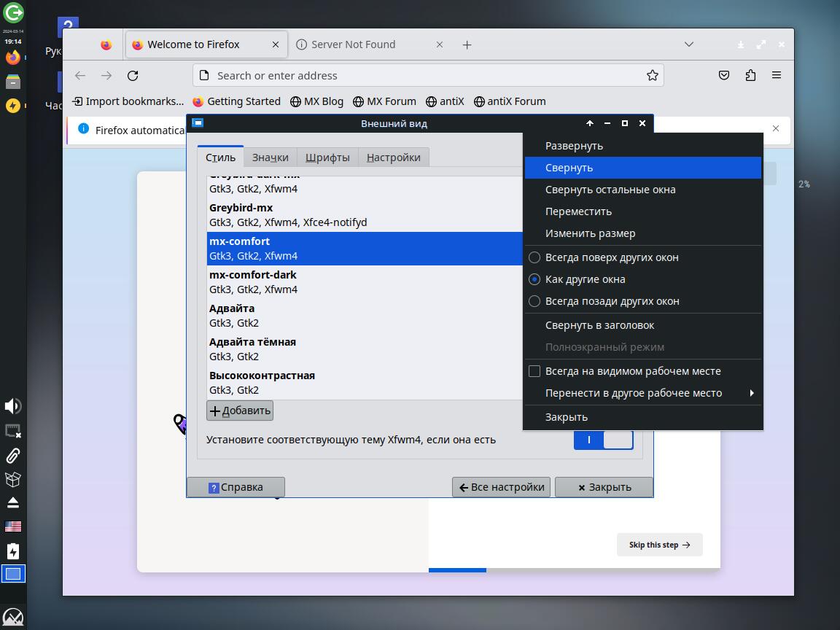Choose Развернуть in the window menu
The width and height of the screenshot is (840, 630).
click(643, 146)
